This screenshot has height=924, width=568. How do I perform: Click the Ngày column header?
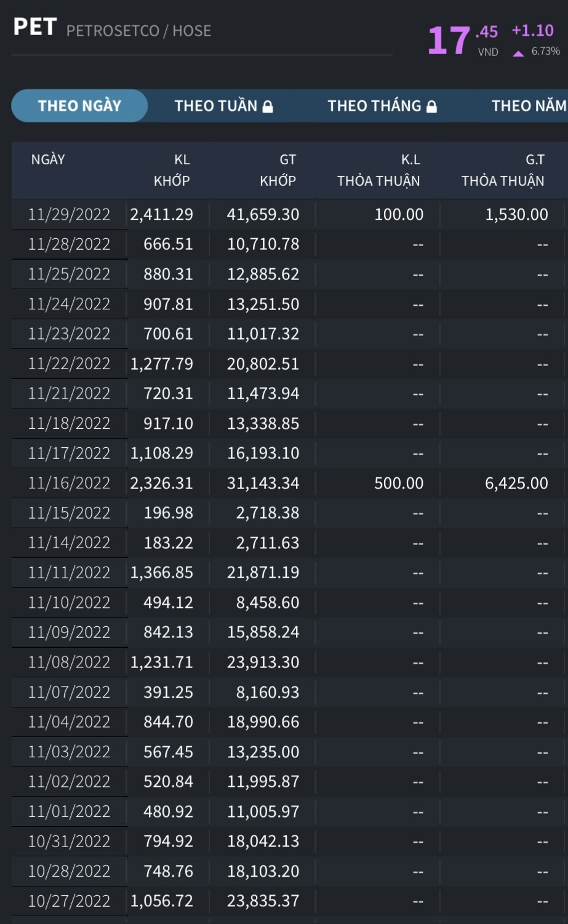(48, 160)
